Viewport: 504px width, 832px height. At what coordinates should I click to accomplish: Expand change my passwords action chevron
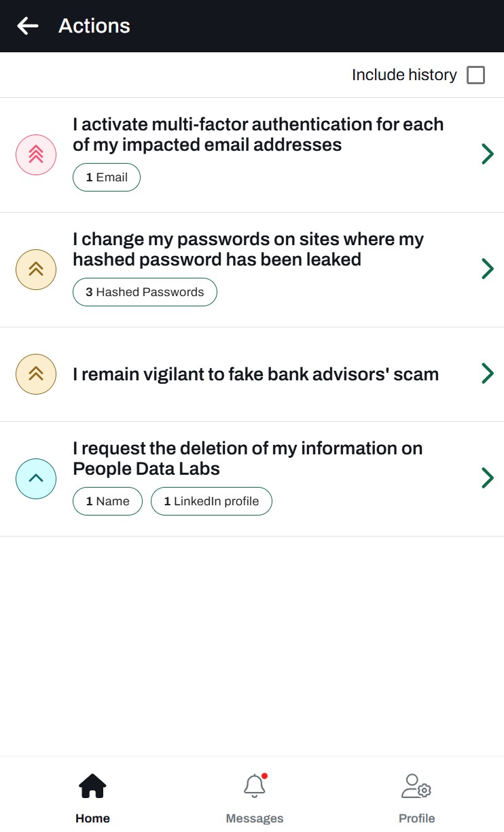point(487,270)
